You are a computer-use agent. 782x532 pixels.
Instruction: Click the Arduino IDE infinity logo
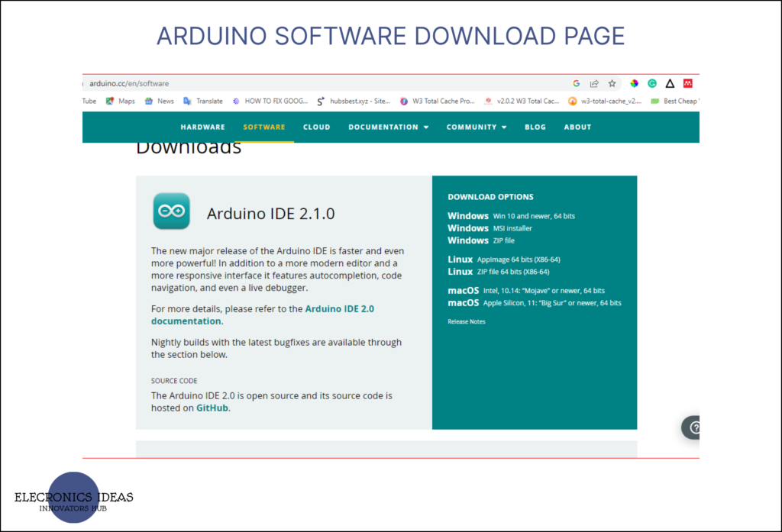point(172,211)
